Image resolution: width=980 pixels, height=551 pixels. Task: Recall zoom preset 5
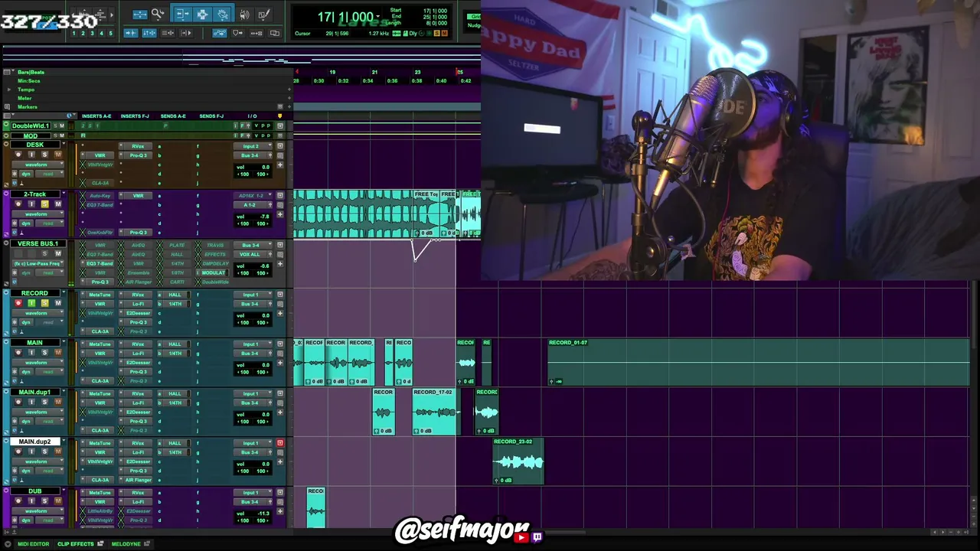pyautogui.click(x=110, y=33)
